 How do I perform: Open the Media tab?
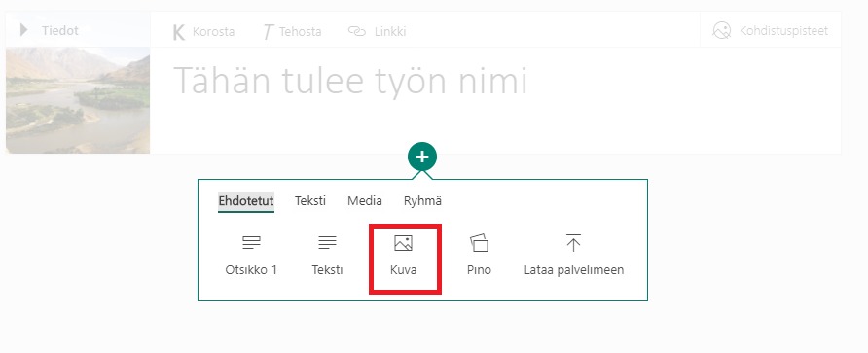coord(365,201)
